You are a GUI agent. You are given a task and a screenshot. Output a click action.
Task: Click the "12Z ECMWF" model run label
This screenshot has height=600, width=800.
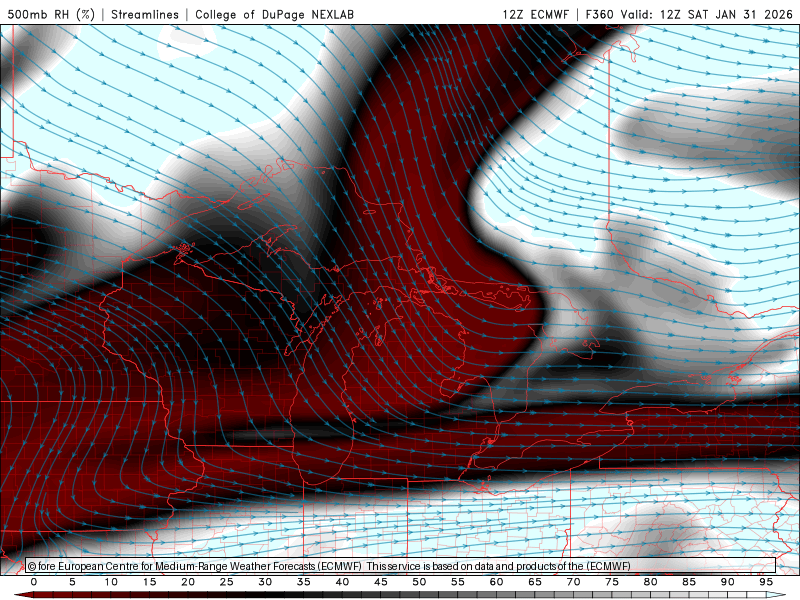pos(535,14)
